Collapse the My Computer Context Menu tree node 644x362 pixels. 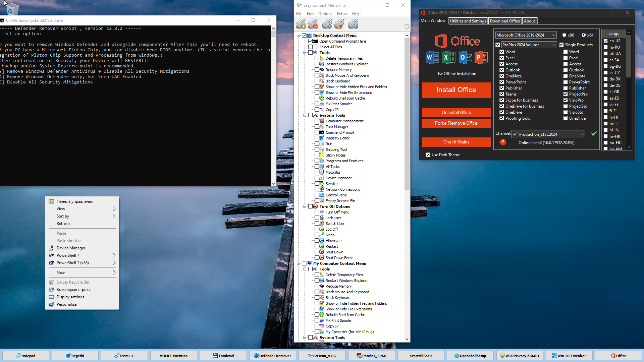coord(298,263)
